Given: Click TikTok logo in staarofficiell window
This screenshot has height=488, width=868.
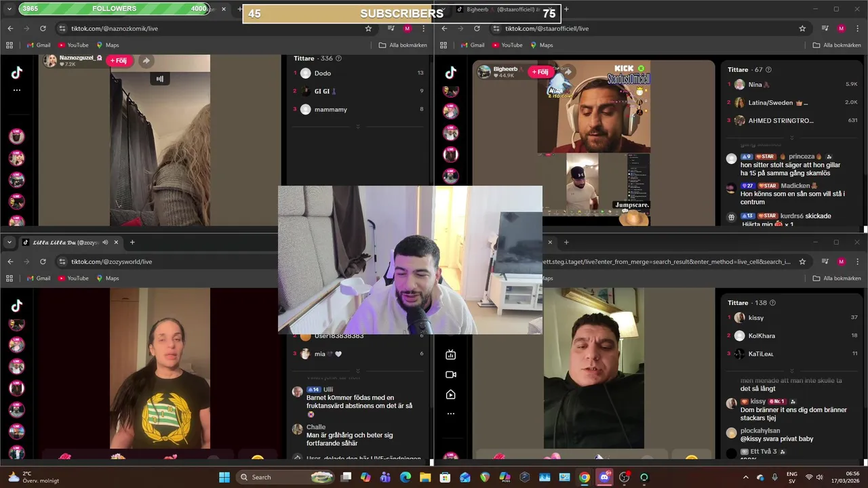Looking at the screenshot, I should [451, 73].
